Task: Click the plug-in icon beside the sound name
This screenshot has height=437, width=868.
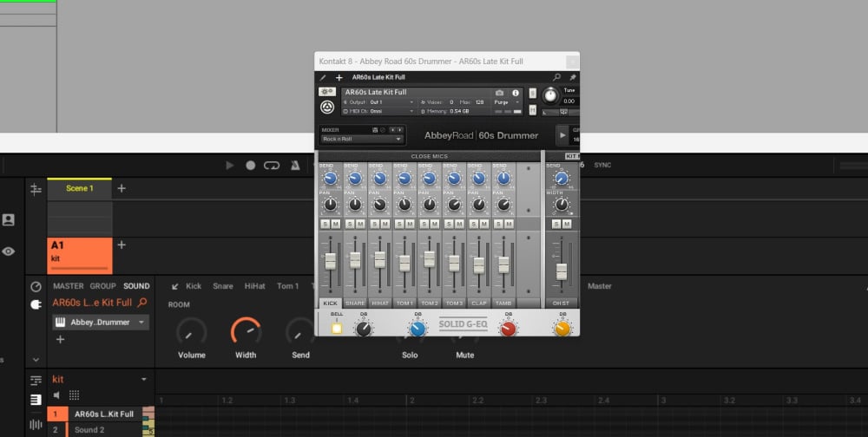Action: [36, 304]
